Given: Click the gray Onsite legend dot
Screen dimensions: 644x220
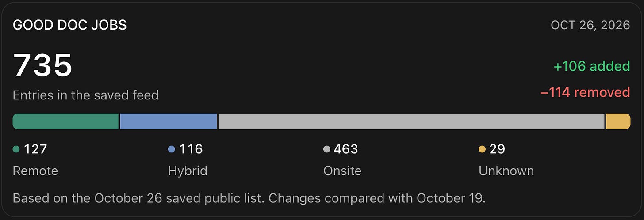Looking at the screenshot, I should [x=327, y=149].
